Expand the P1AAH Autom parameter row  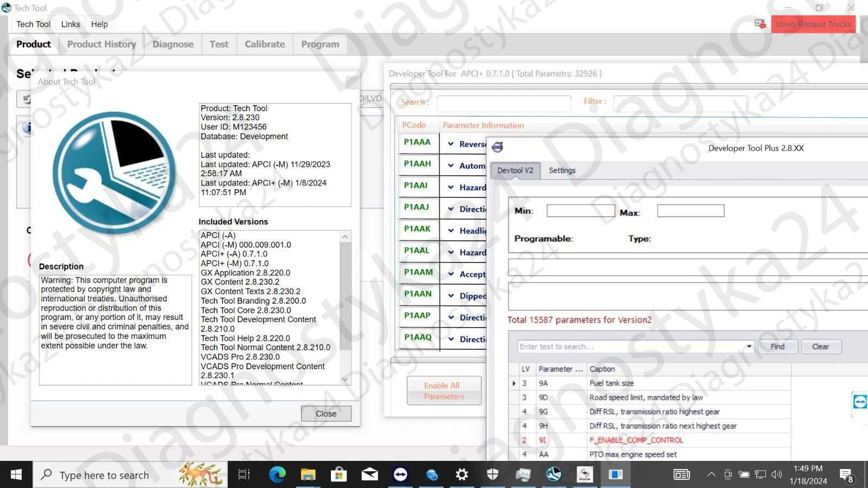451,165
